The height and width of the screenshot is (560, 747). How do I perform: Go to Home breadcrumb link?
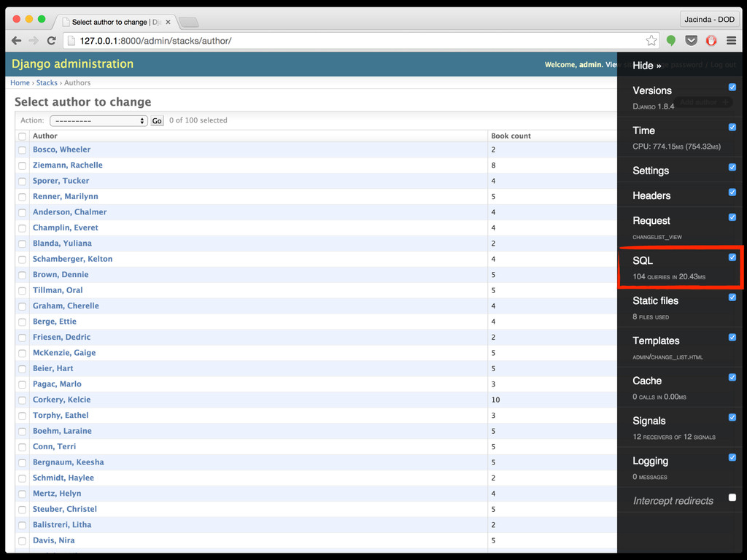coord(20,83)
